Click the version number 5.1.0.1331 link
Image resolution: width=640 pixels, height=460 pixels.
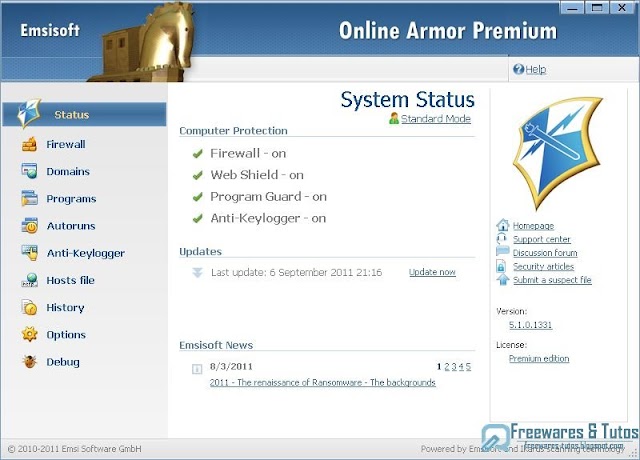coord(530,325)
